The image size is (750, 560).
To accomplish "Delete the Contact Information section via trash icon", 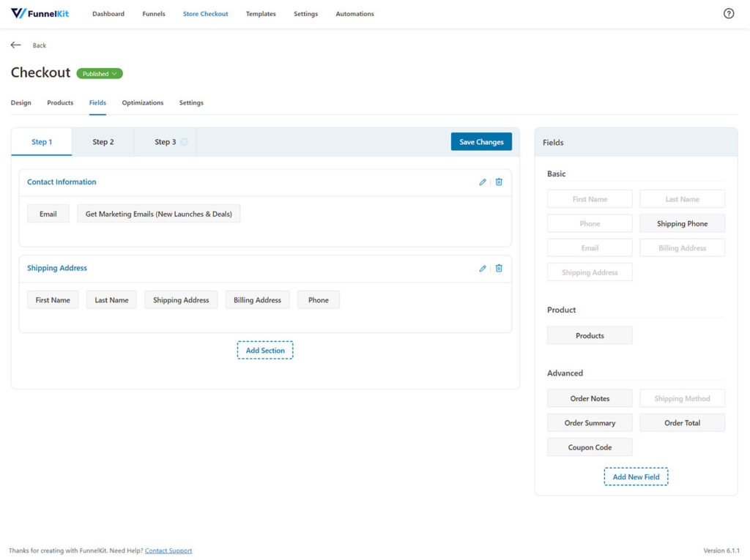I will 499,182.
